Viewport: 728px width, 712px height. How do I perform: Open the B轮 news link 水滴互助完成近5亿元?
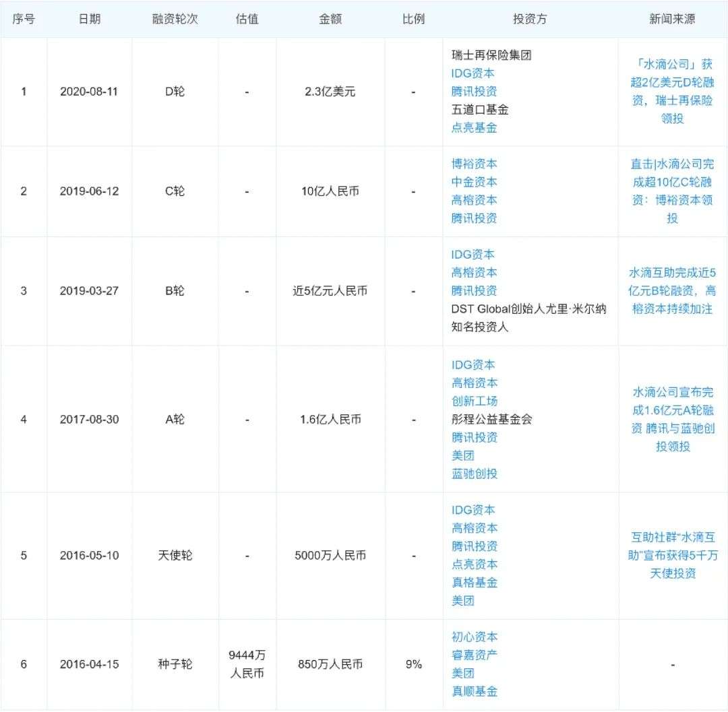(x=672, y=291)
